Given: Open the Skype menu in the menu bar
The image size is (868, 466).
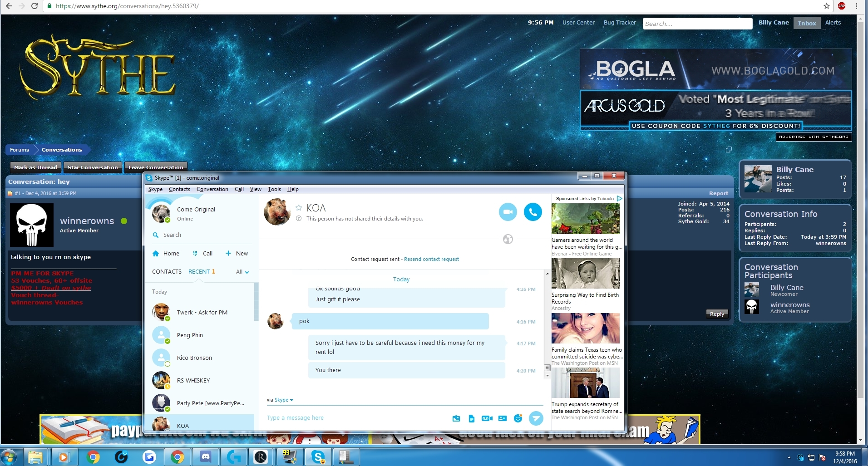Looking at the screenshot, I should click(155, 189).
